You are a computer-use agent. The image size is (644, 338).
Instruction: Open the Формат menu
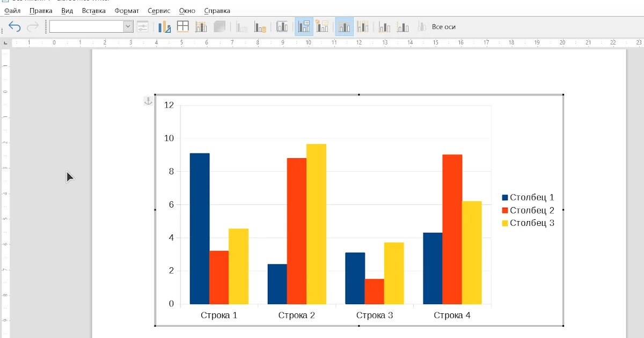[126, 10]
